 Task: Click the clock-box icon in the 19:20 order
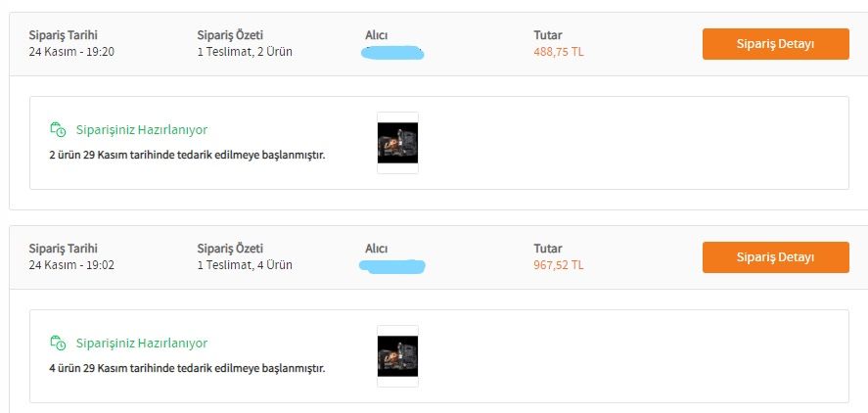(58, 130)
